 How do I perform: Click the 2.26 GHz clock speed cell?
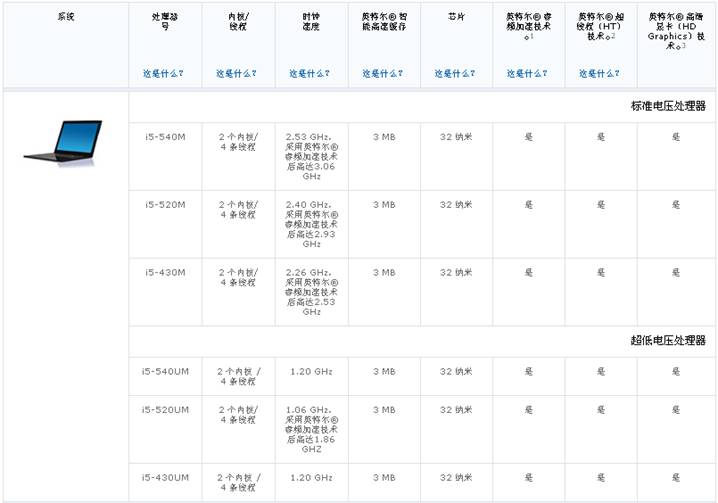click(311, 292)
